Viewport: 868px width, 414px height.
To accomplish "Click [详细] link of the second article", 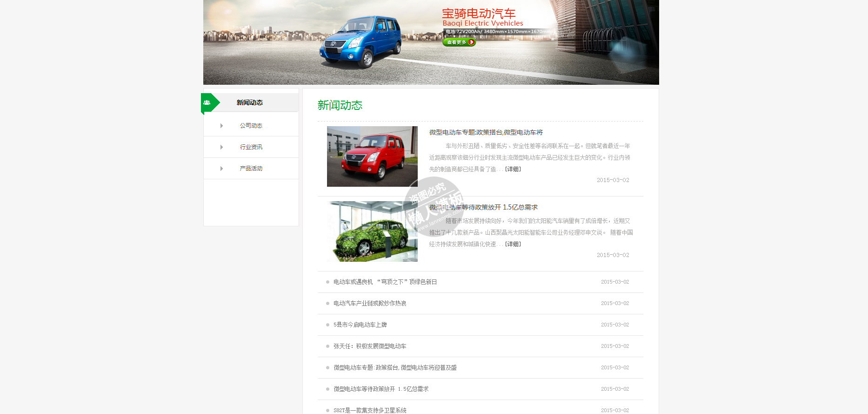I will pos(513,244).
